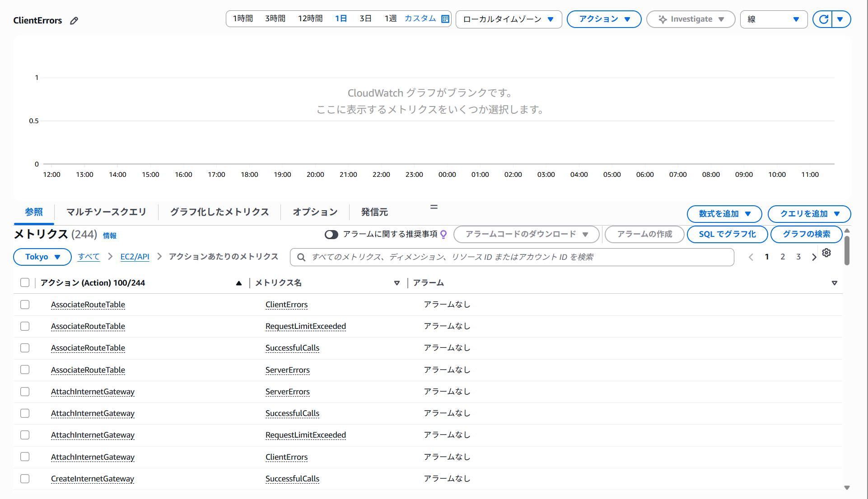Image resolution: width=868 pixels, height=499 pixels.
Task: Click the すべて breadcrumb link
Action: pos(89,257)
